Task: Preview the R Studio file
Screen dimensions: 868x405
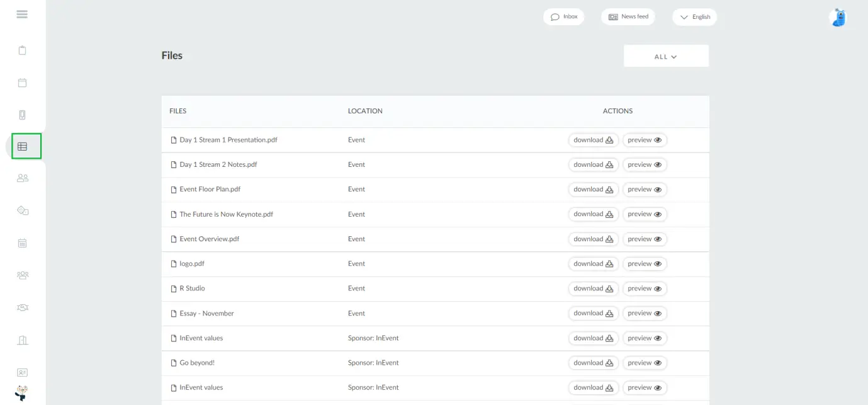Action: pos(645,288)
